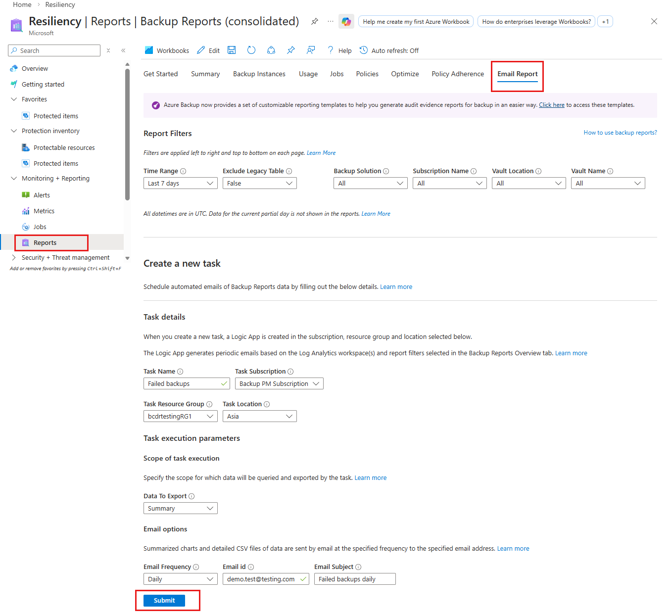The width and height of the screenshot is (672, 616).
Task: Save the workbook with the disk icon
Action: 232,50
